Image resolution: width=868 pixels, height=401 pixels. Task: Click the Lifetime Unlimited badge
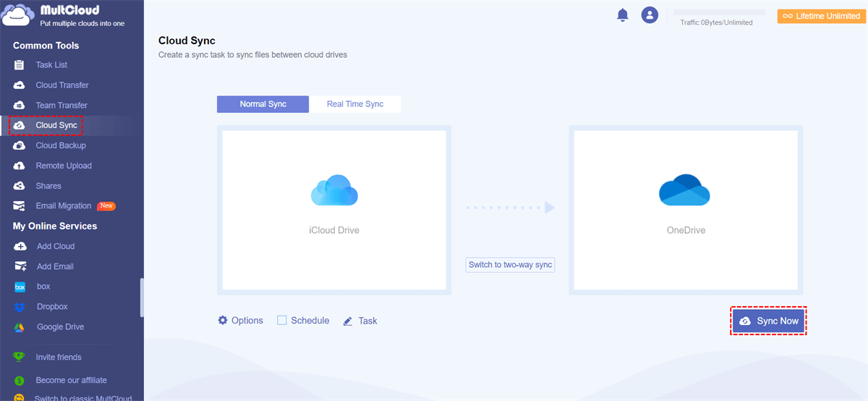pos(821,16)
